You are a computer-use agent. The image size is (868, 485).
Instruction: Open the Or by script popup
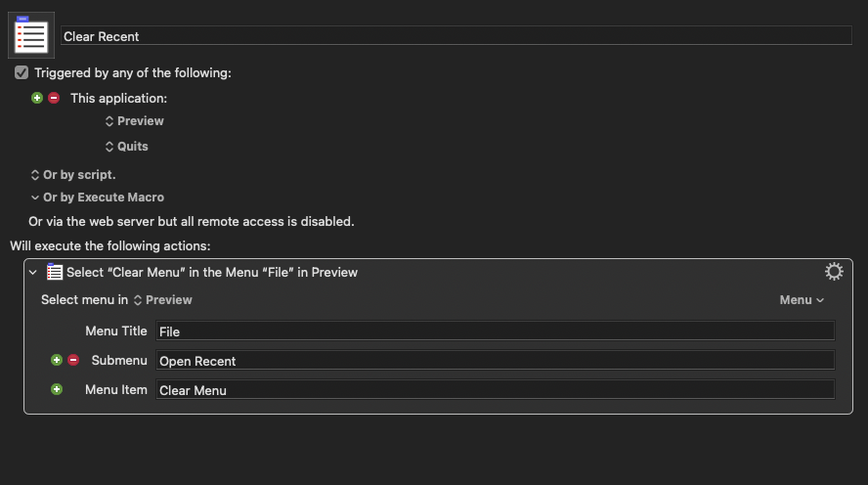pos(73,175)
